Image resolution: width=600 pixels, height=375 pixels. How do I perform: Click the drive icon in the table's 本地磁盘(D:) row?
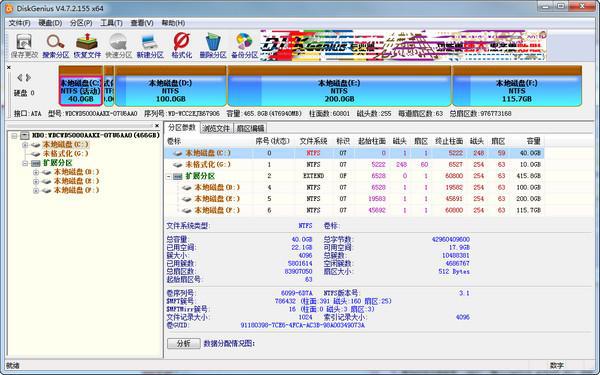[x=186, y=188]
